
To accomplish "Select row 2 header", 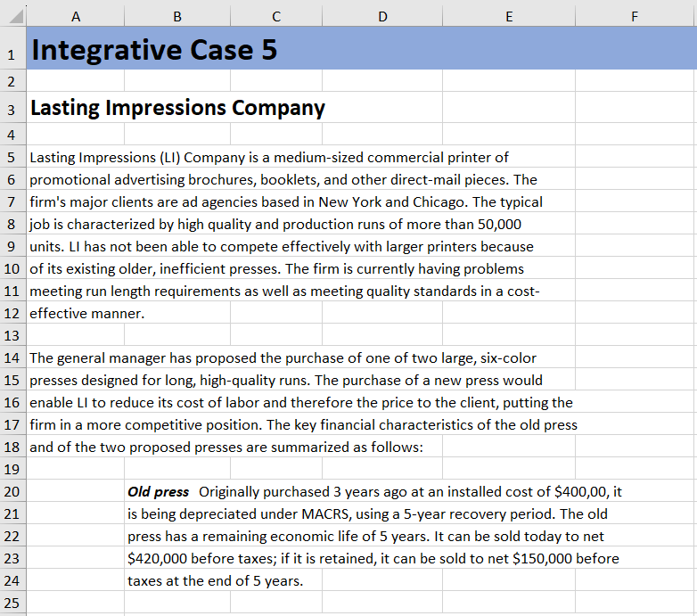I will (12, 81).
